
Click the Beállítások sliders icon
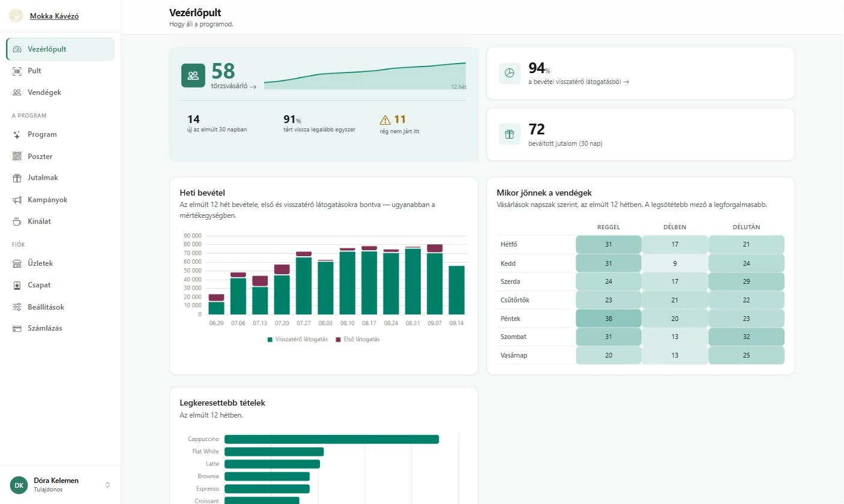[17, 307]
